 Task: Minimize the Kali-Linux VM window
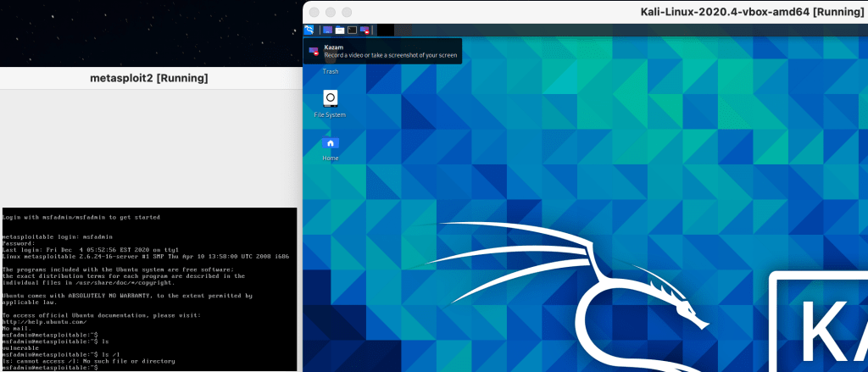(x=331, y=12)
